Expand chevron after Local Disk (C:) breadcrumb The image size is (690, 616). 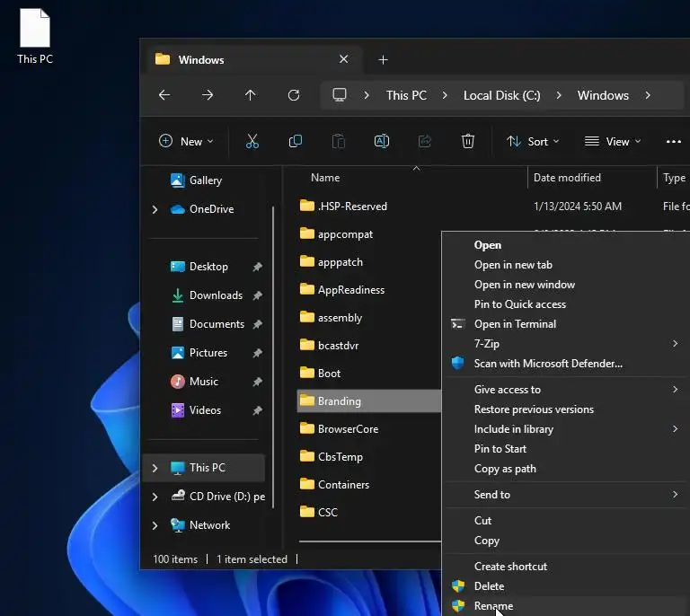[559, 95]
